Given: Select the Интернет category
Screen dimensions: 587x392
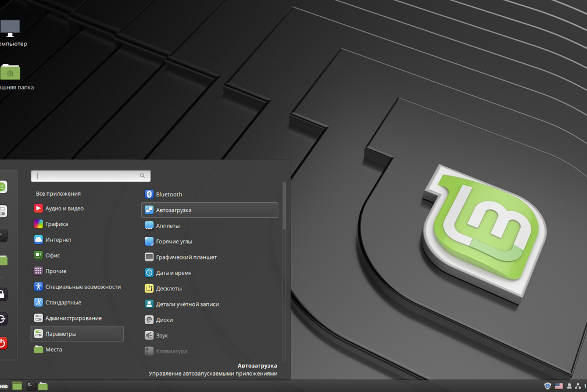Looking at the screenshot, I should (x=77, y=240).
